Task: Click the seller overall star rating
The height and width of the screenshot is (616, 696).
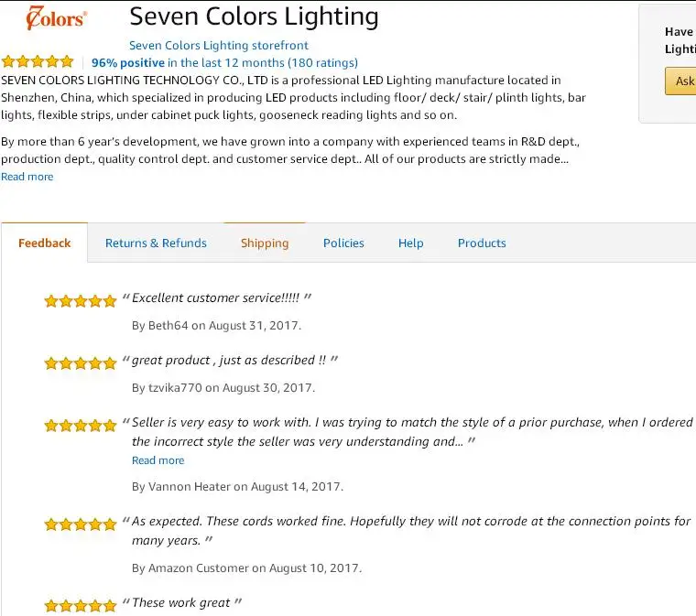Action: [x=38, y=62]
